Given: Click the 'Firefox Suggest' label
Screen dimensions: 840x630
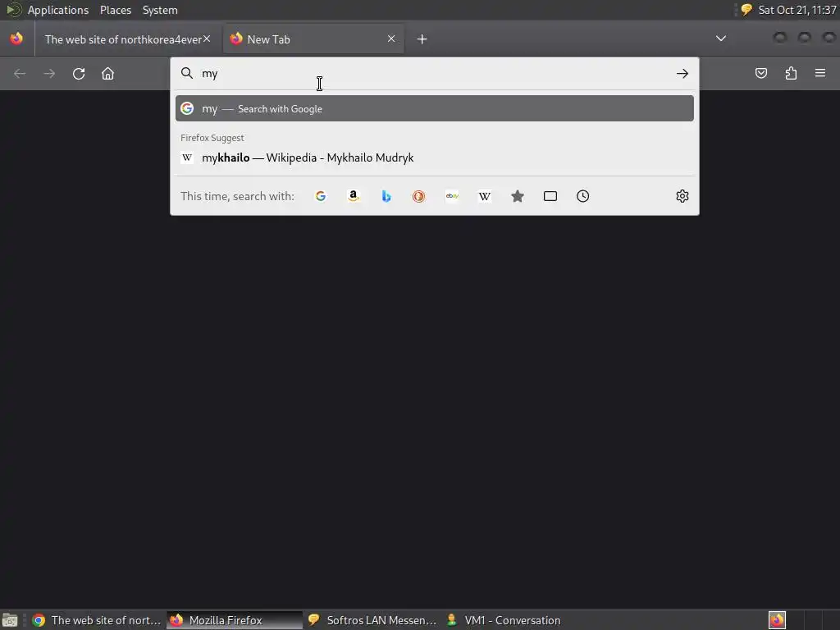Looking at the screenshot, I should (212, 138).
